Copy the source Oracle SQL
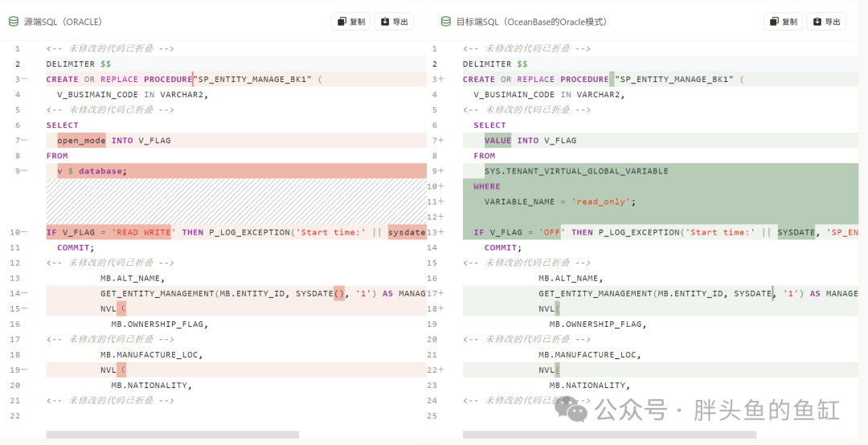Image resolution: width=868 pixels, height=445 pixels. point(351,22)
